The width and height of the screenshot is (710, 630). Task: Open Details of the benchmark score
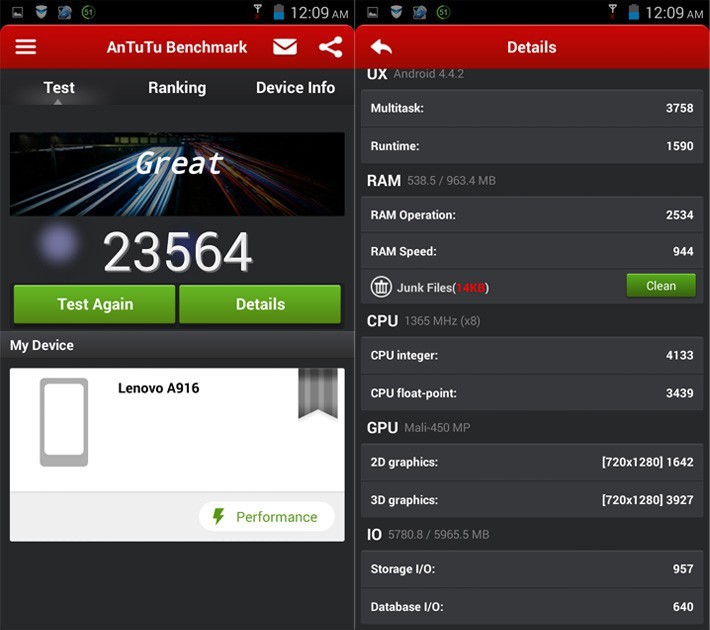click(x=260, y=304)
